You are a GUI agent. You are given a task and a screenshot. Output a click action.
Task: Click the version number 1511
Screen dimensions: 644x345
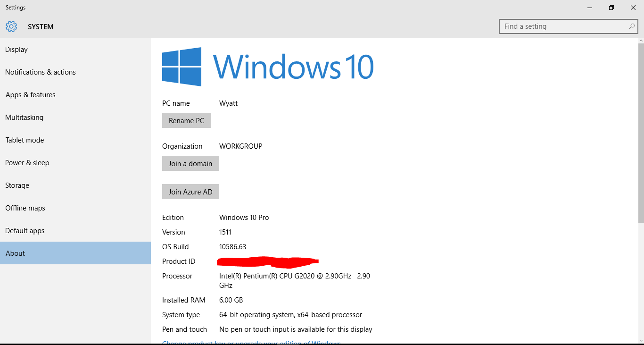click(x=225, y=232)
